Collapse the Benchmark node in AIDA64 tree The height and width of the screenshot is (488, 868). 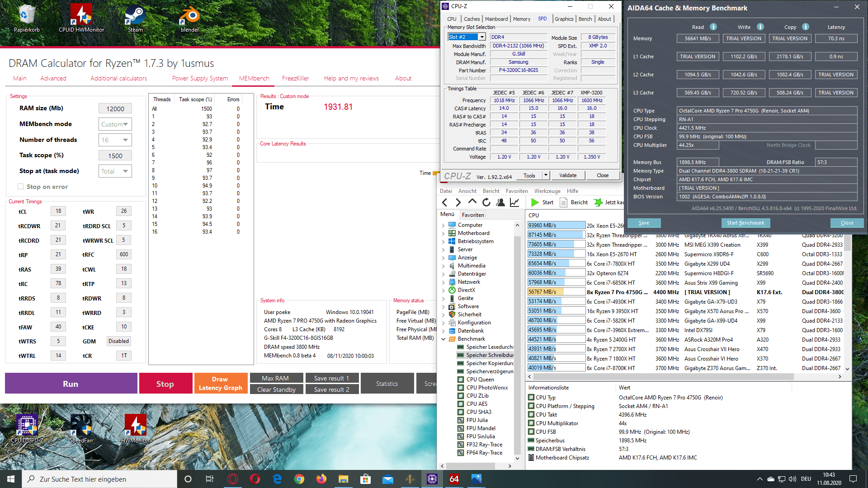coord(443,339)
